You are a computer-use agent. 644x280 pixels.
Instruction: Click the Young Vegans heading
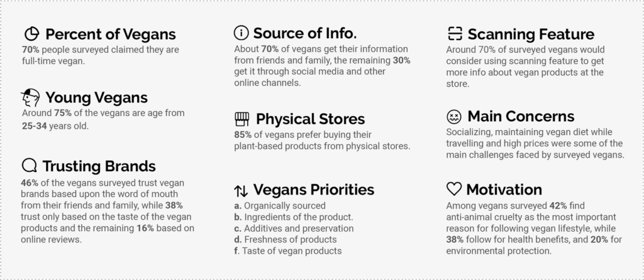[96, 97]
